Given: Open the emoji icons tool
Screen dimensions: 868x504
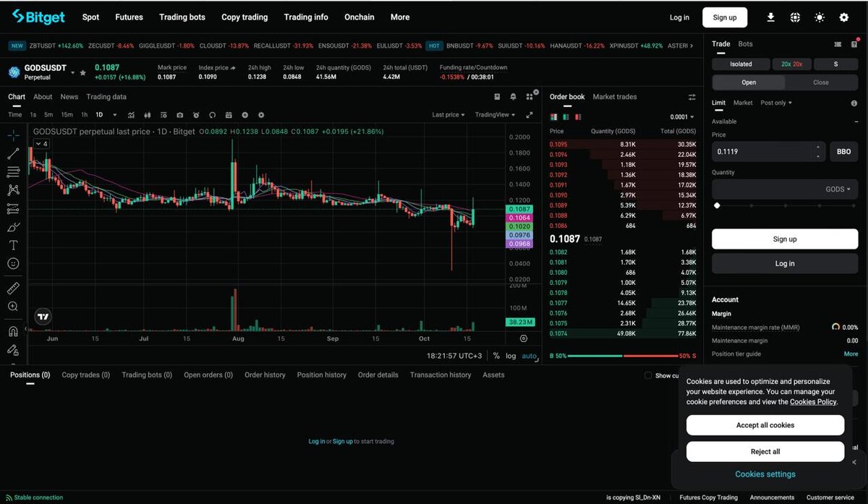Looking at the screenshot, I should [13, 264].
